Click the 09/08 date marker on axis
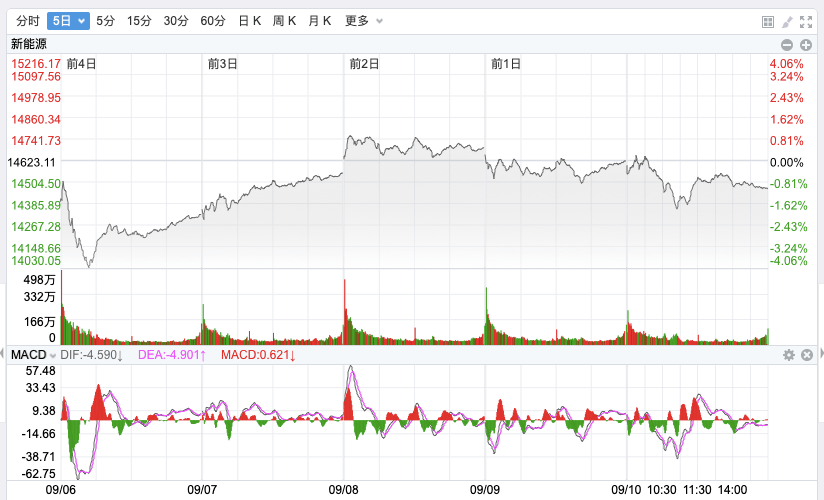 343,490
